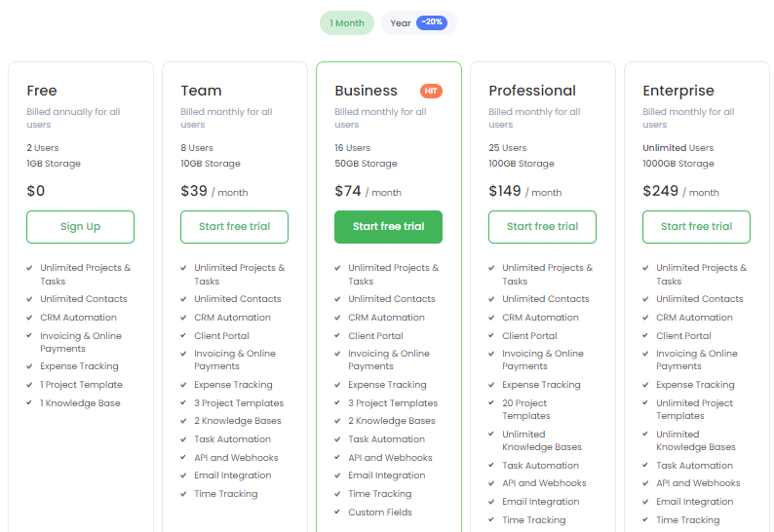Click checkmark next to Team Time Tracking
This screenshot has height=532, width=774.
pos(185,495)
